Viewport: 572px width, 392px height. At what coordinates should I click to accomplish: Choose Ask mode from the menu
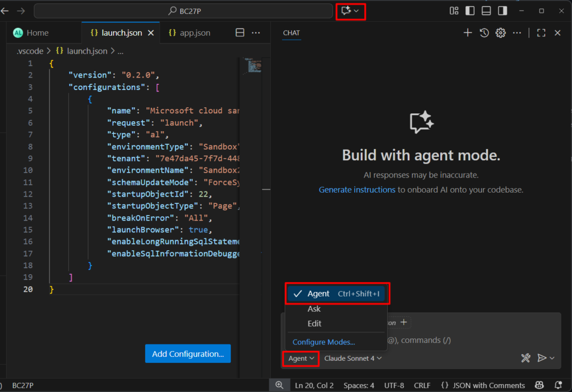(314, 309)
